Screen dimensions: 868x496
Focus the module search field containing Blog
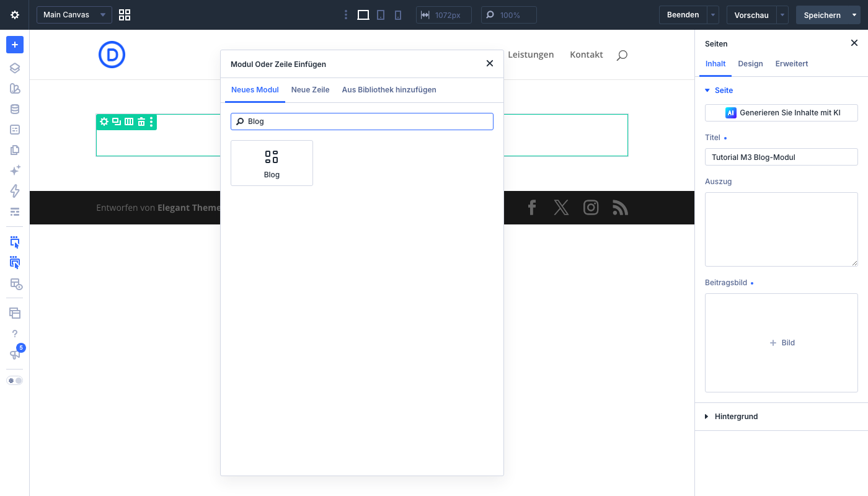(x=362, y=122)
